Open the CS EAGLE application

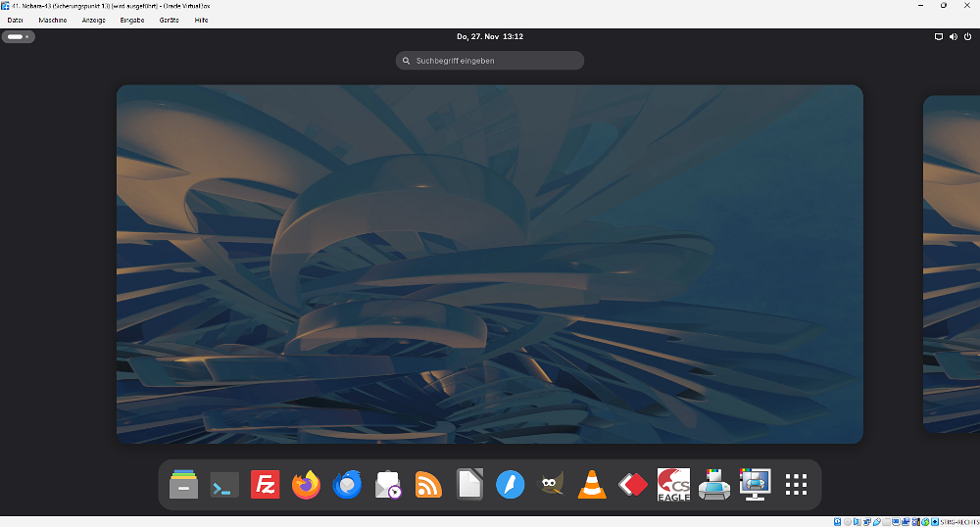673,485
